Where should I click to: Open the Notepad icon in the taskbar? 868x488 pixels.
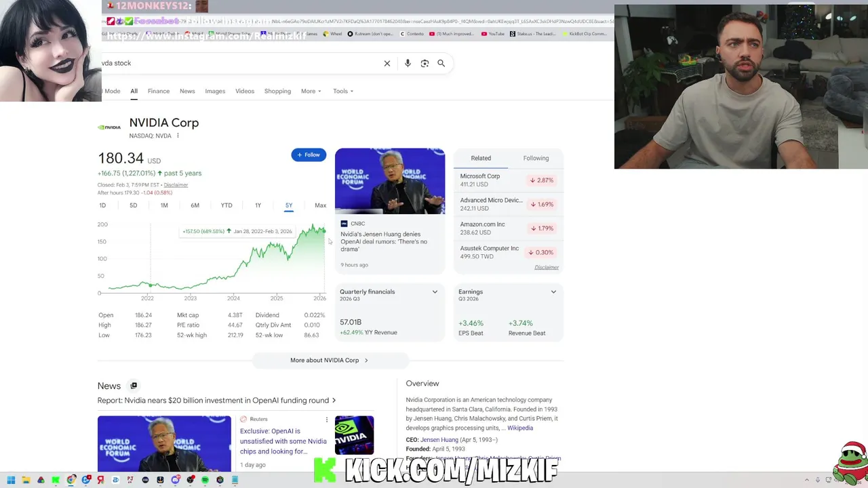235,480
